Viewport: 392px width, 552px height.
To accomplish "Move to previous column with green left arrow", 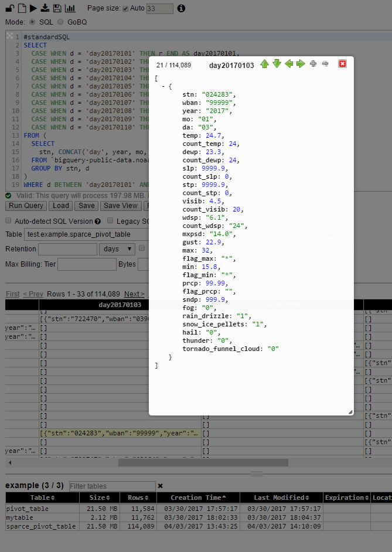I will coord(289,64).
